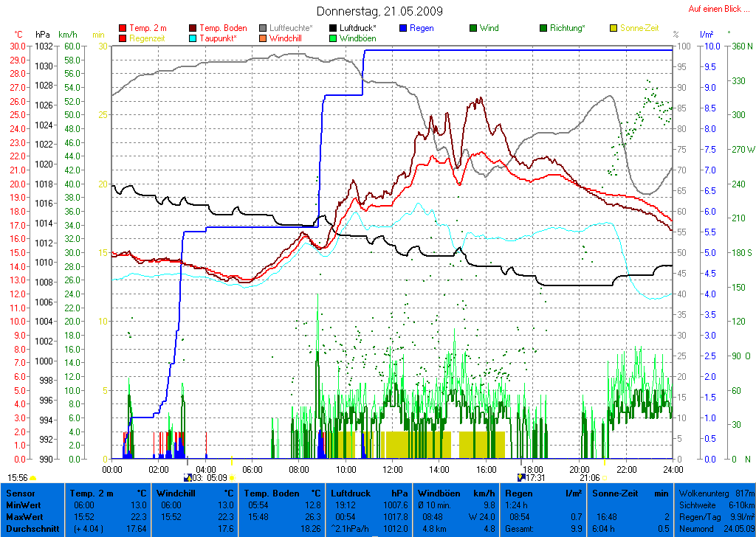
Task: Click the orange Windchill legend swatch
Action: [264, 38]
